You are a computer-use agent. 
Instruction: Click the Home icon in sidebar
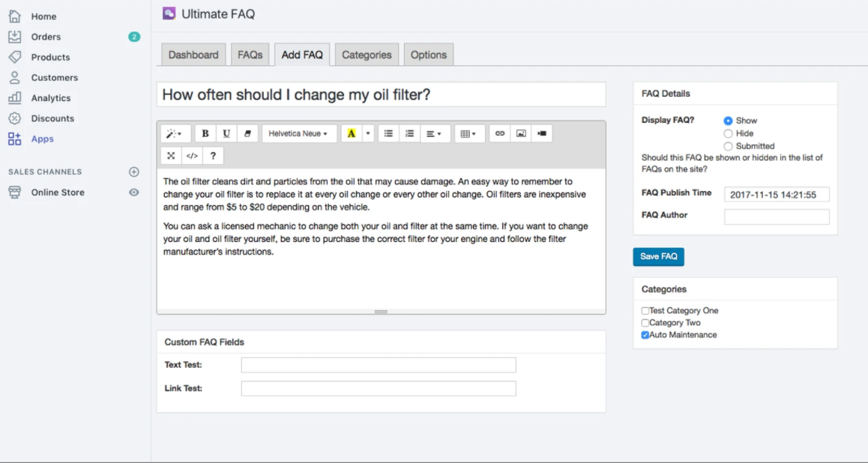click(x=14, y=16)
